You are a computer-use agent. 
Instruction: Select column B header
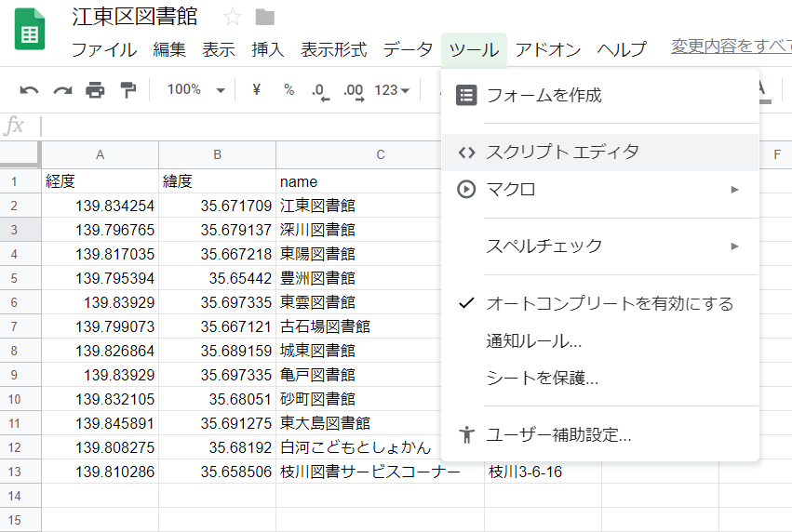pyautogui.click(x=217, y=155)
